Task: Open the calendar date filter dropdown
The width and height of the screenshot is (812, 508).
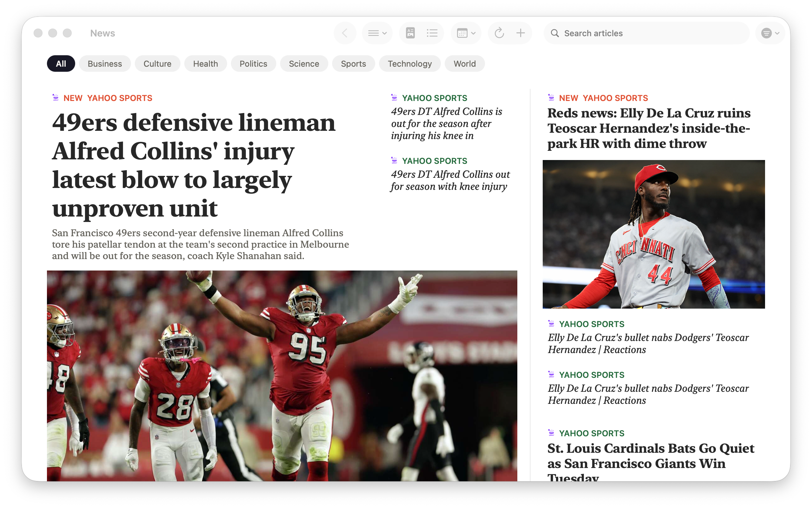Action: pyautogui.click(x=466, y=33)
